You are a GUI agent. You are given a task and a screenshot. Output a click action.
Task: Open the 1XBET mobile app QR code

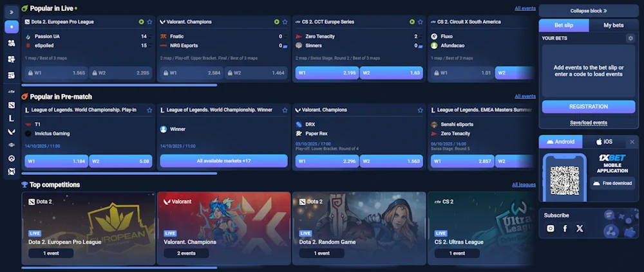point(565,181)
